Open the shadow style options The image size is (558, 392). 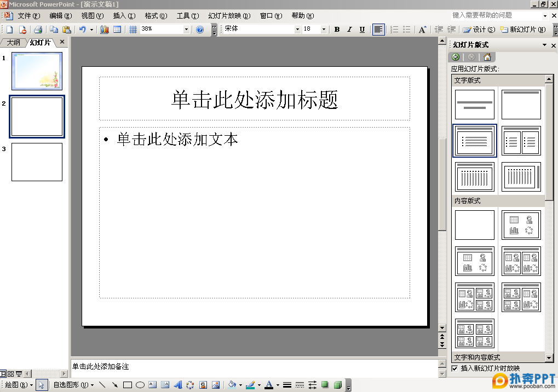click(325, 384)
